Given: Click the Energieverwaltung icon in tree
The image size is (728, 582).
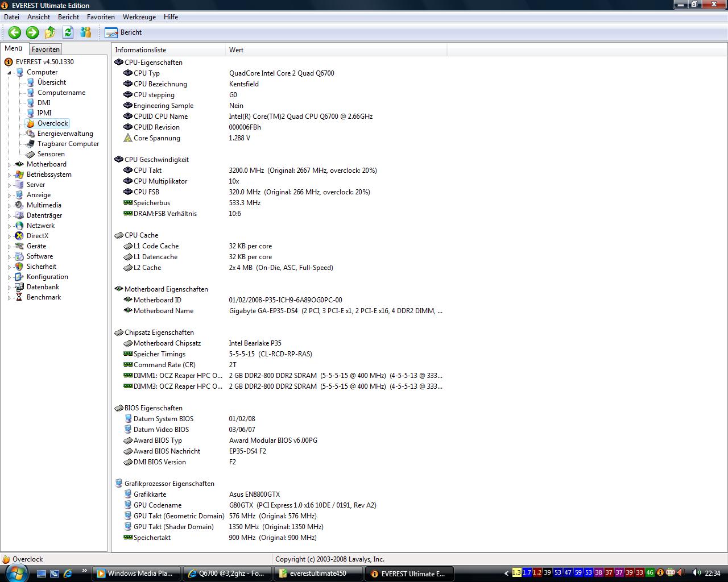Looking at the screenshot, I should (x=31, y=134).
